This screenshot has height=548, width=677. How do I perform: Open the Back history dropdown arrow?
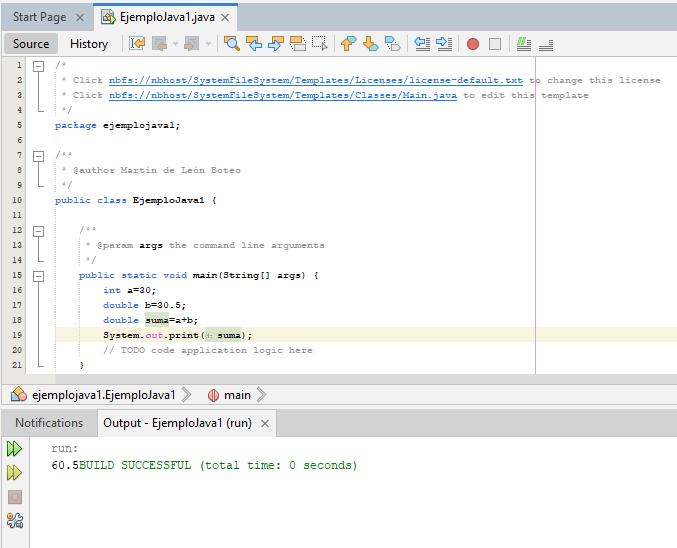[175, 44]
